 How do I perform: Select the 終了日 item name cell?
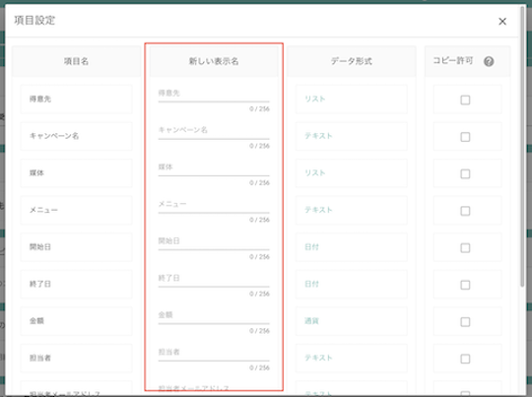(x=76, y=284)
